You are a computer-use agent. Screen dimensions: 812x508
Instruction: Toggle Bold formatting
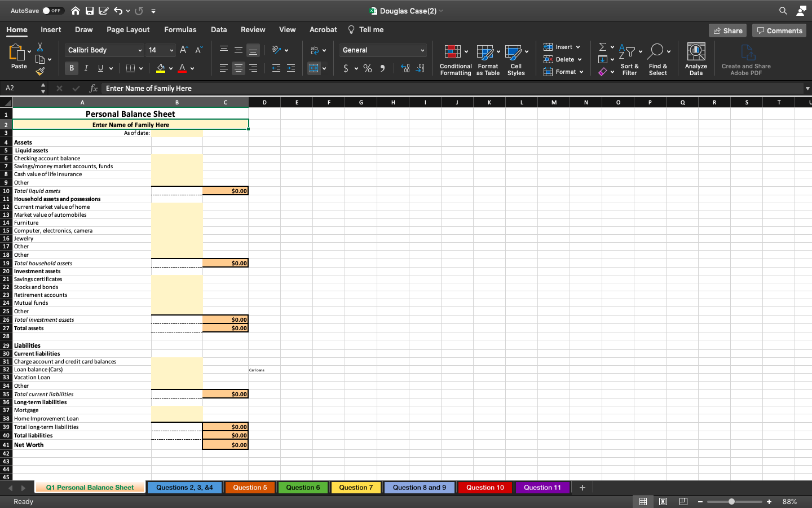click(72, 68)
